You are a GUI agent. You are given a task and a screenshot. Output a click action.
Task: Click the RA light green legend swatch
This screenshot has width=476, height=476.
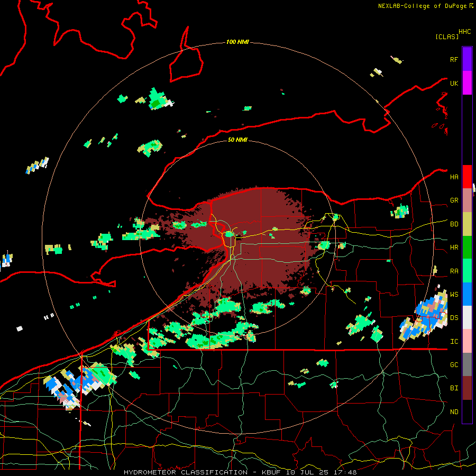click(467, 271)
